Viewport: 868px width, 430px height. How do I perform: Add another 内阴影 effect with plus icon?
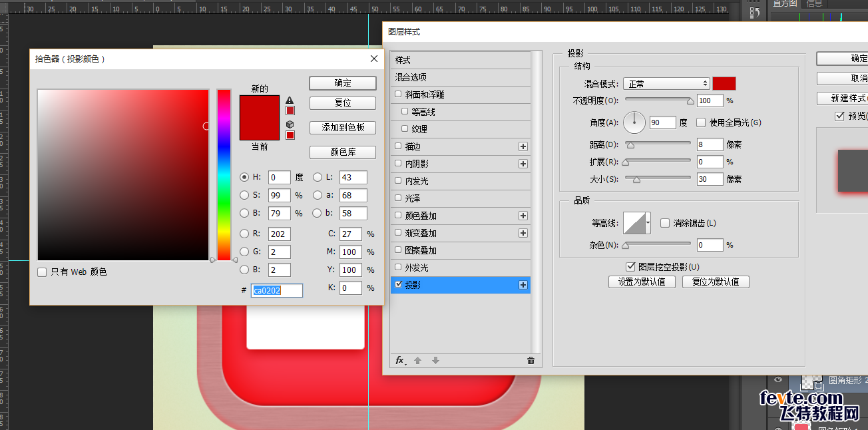pyautogui.click(x=523, y=164)
